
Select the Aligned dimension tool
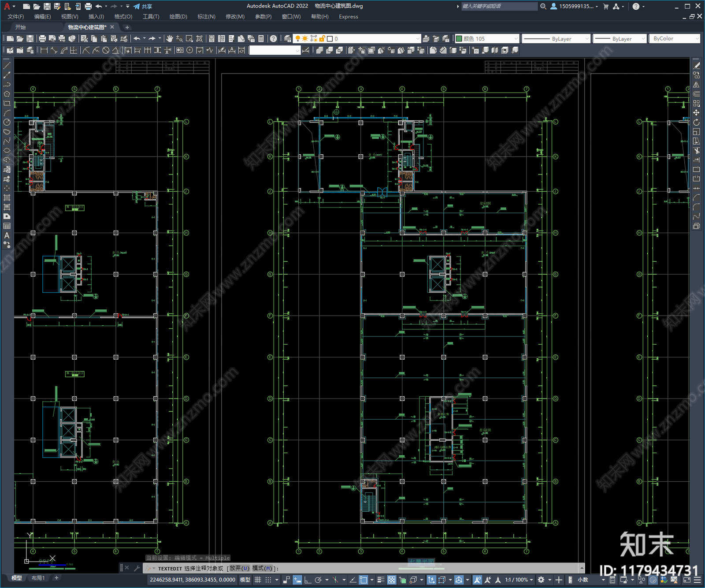coord(54,50)
